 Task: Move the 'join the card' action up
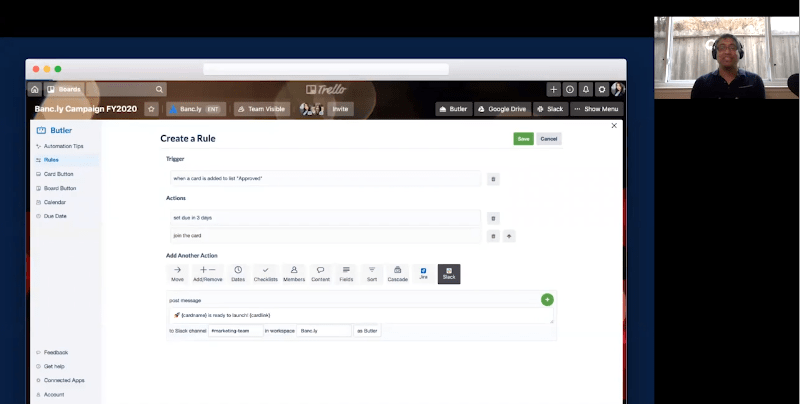point(509,237)
